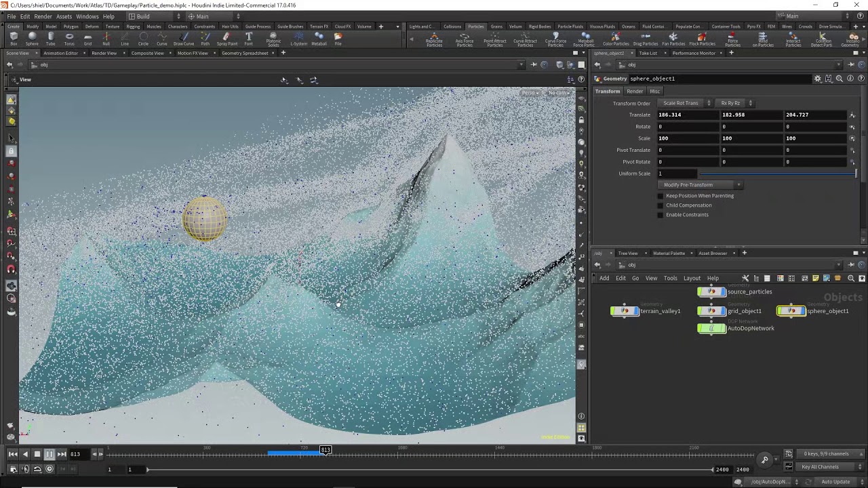
Task: Click the Translate X value field
Action: click(x=688, y=115)
